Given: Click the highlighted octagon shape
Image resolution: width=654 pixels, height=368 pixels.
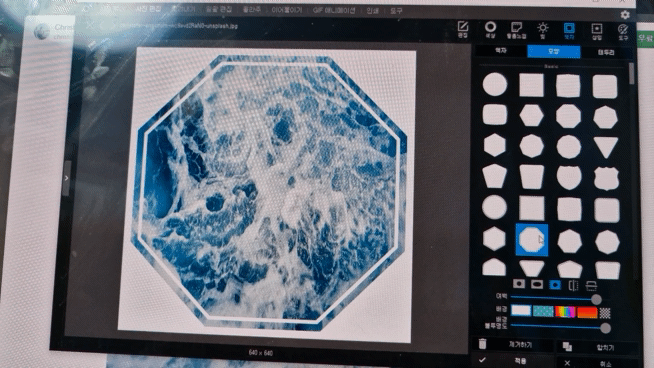Looking at the screenshot, I should pos(532,240).
